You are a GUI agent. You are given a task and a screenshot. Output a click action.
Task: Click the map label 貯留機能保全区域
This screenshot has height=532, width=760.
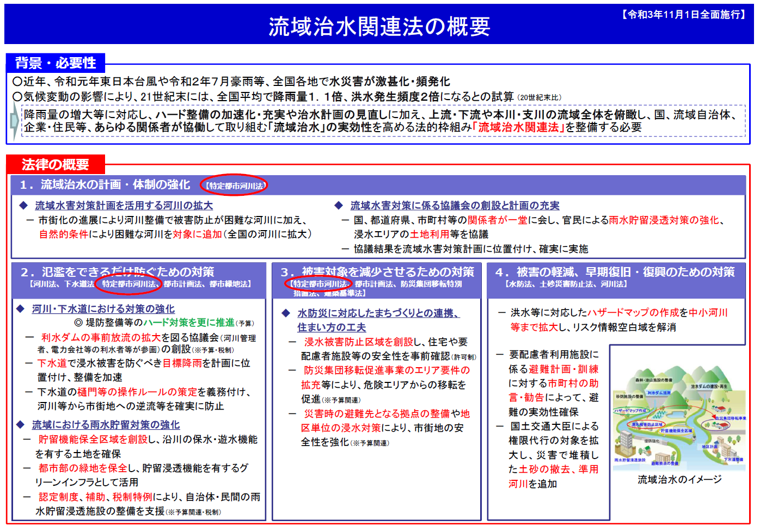click(x=676, y=431)
